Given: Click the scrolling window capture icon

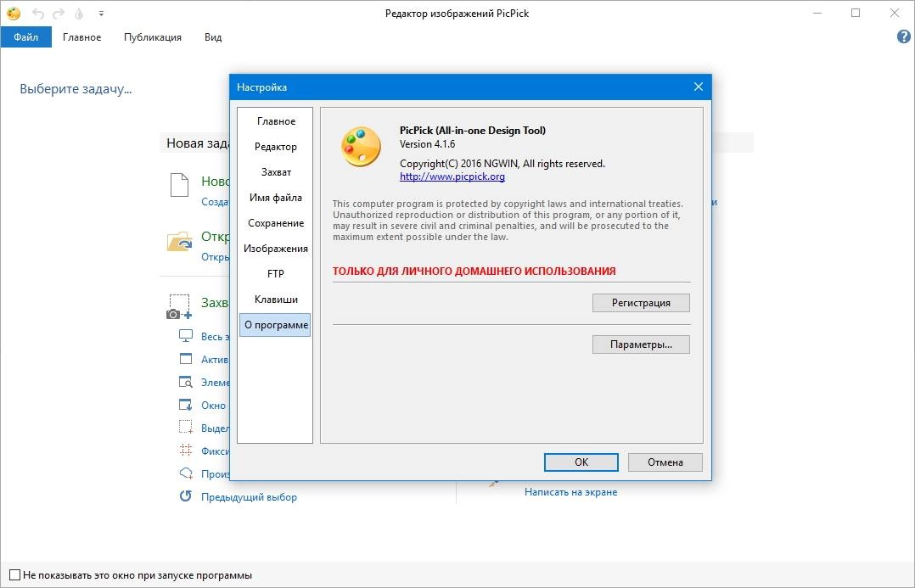Looking at the screenshot, I should tap(186, 405).
